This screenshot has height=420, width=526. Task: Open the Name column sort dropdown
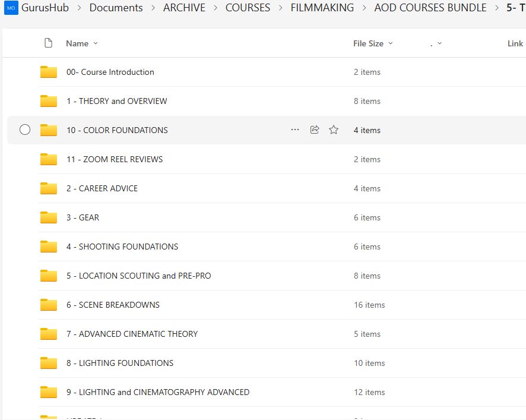point(96,43)
